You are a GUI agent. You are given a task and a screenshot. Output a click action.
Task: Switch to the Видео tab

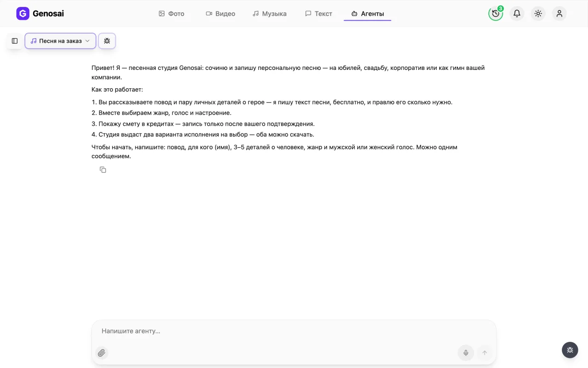coord(220,14)
